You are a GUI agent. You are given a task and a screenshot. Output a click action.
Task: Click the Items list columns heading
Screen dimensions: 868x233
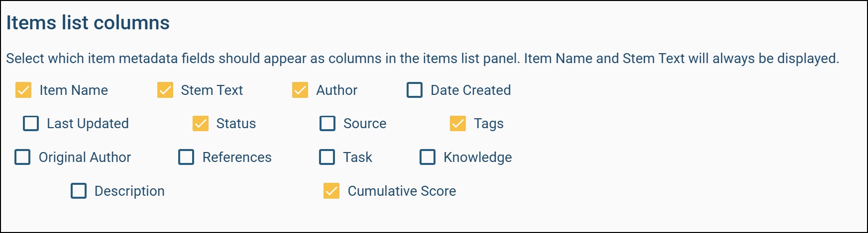click(88, 23)
